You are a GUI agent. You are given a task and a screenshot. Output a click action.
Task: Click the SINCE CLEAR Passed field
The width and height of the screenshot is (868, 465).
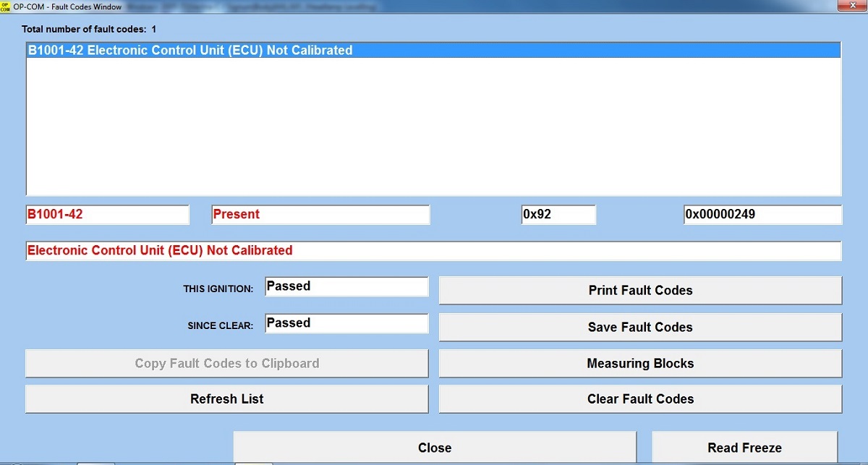(x=346, y=323)
